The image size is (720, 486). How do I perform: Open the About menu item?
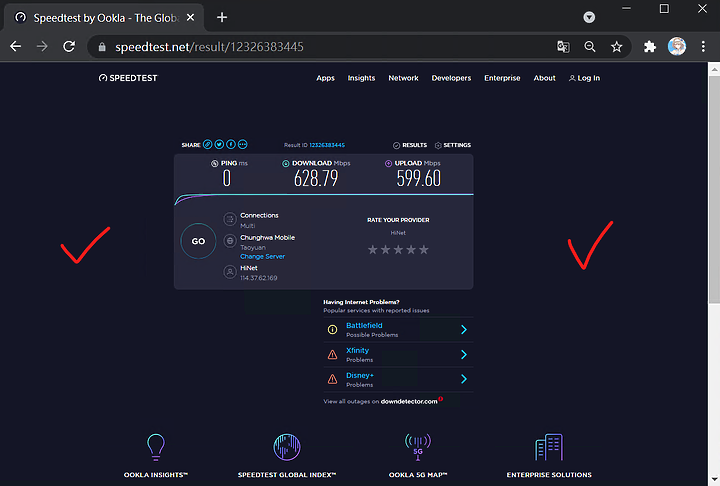[x=545, y=78]
